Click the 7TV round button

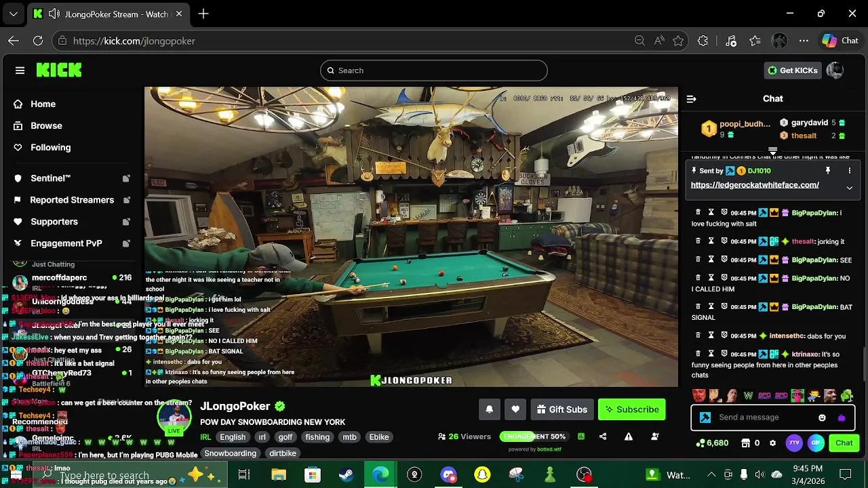(x=794, y=443)
